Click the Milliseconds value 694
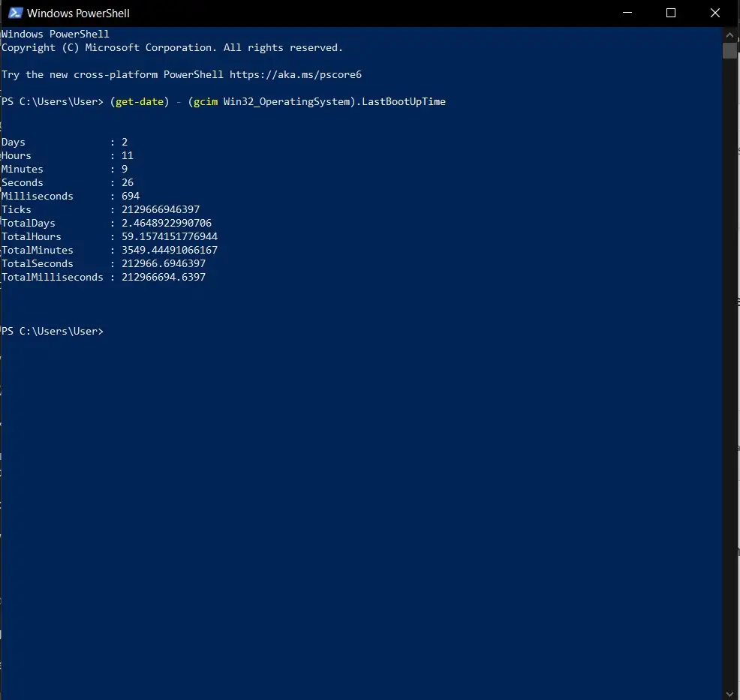The width and height of the screenshot is (740, 700). pos(131,196)
